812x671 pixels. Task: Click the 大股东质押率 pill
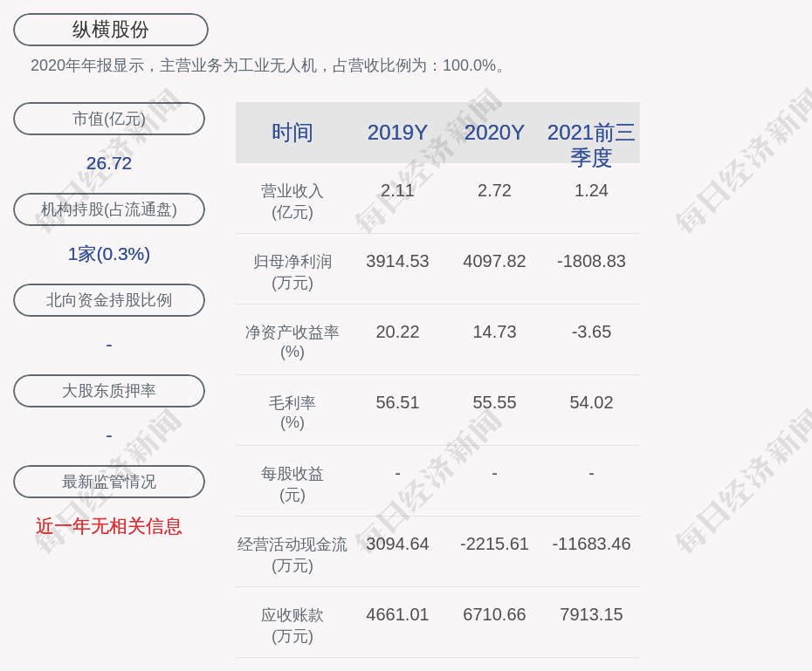pos(109,391)
